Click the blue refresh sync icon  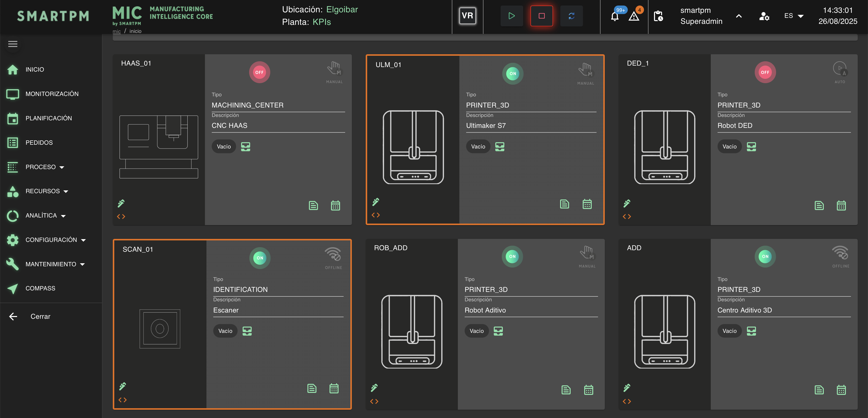(571, 16)
